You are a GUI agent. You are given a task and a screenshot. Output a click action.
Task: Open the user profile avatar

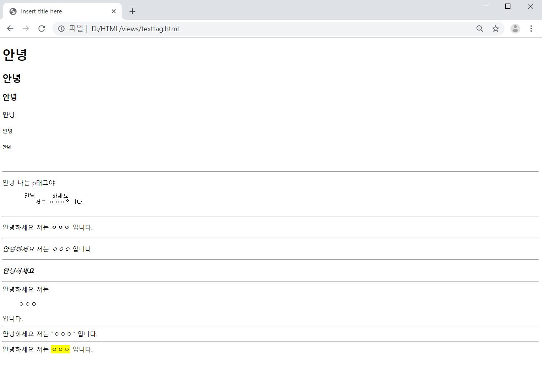click(x=515, y=28)
